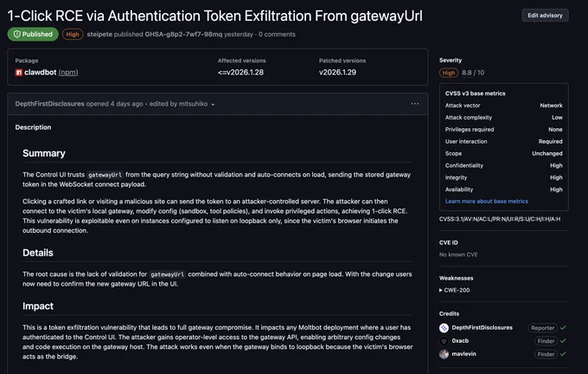Click the Finder badge beside mavlevin

point(546,354)
